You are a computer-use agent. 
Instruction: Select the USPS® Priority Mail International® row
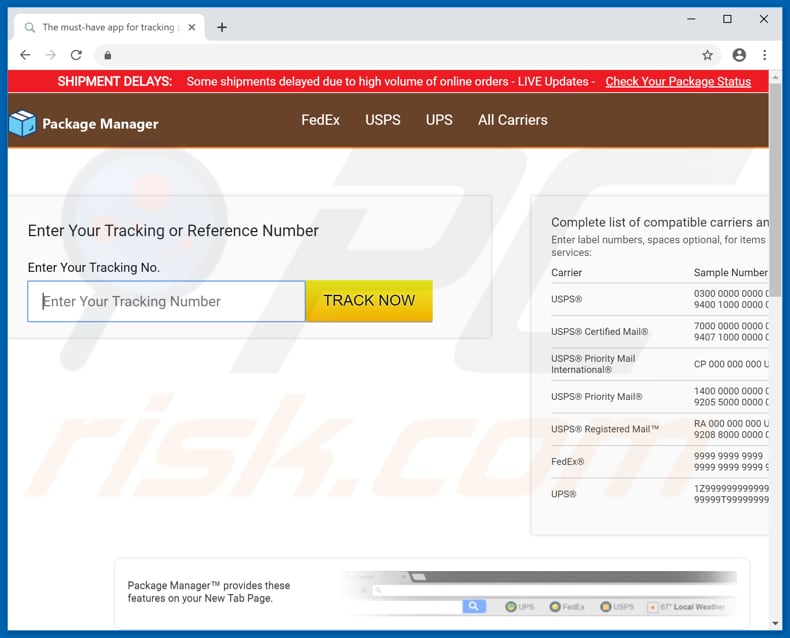point(660,364)
